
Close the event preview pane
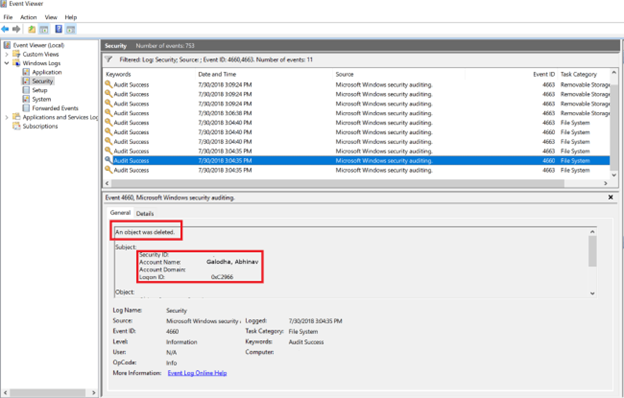click(x=610, y=197)
